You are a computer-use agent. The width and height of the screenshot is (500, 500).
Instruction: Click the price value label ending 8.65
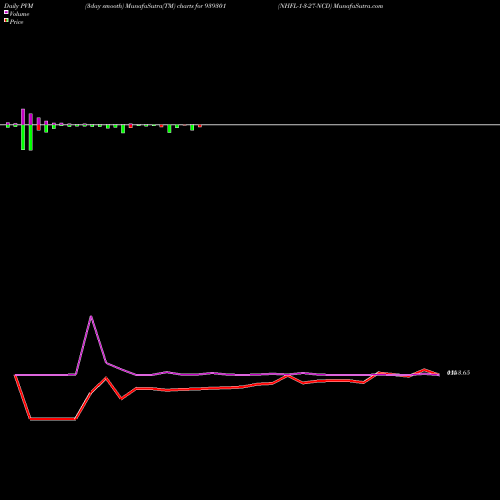[458, 373]
